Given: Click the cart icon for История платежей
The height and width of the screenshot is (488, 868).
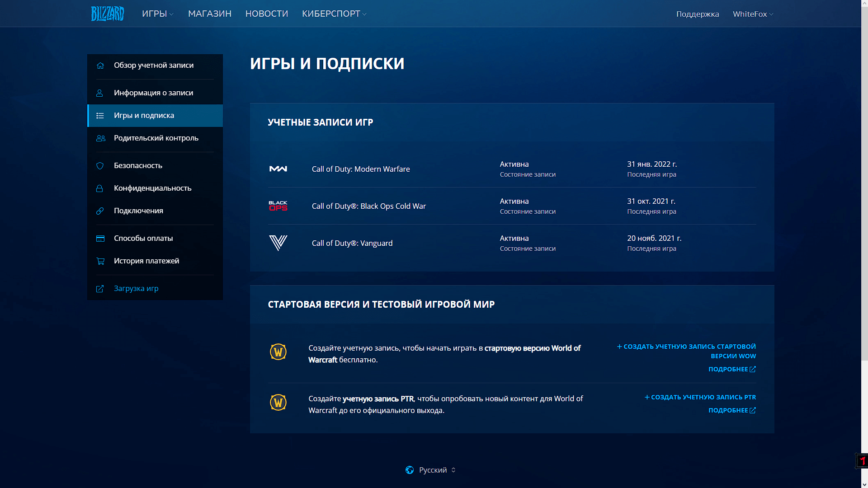Looking at the screenshot, I should pyautogui.click(x=100, y=261).
